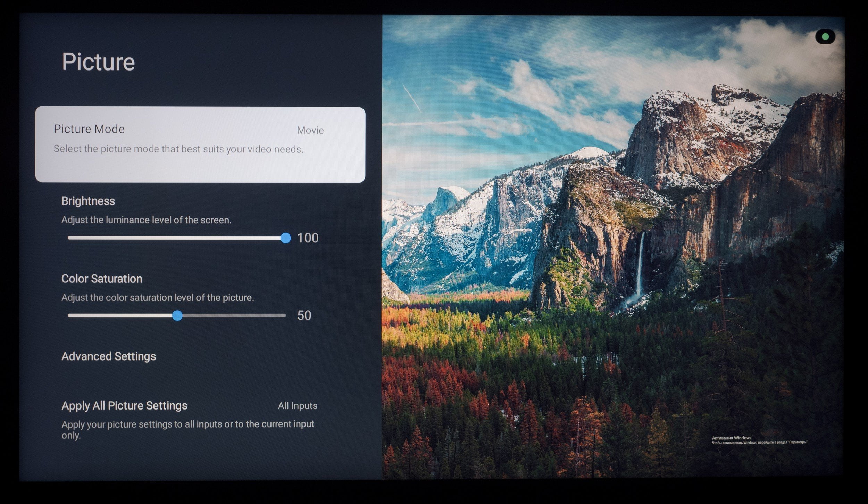Open Advanced Settings
This screenshot has width=868, height=504.
point(109,356)
